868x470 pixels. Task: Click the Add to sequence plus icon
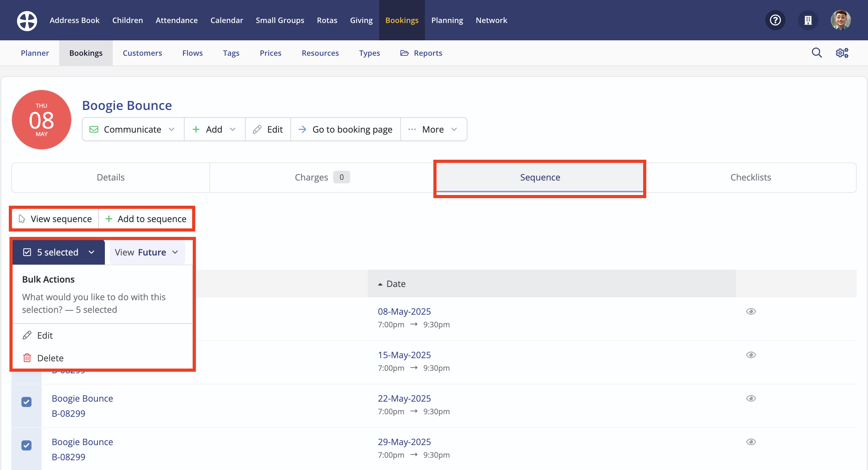coord(108,219)
